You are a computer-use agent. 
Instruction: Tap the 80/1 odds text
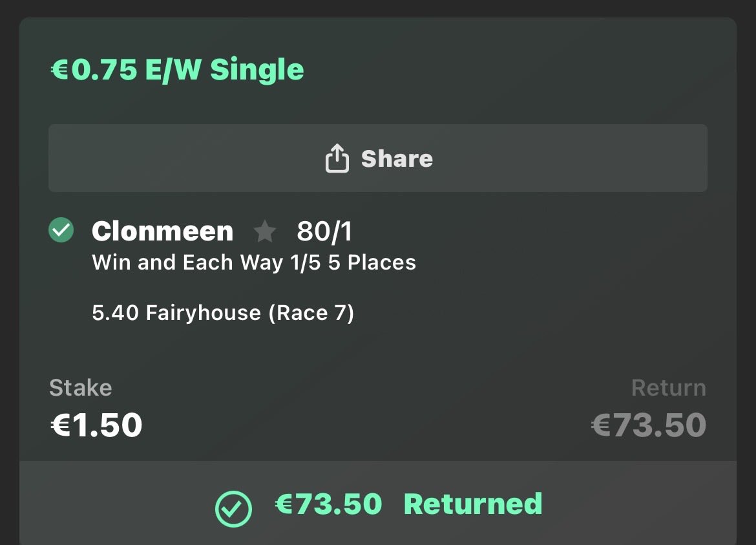324,231
